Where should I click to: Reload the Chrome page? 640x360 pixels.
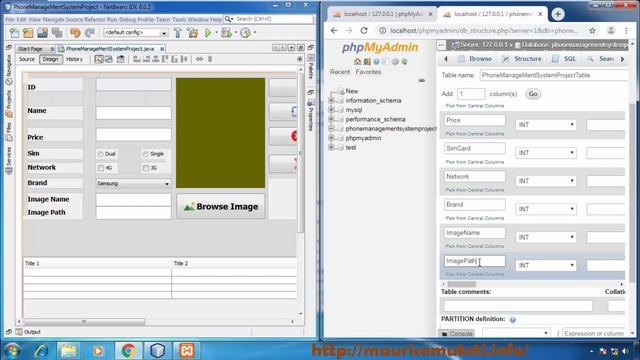coord(364,31)
